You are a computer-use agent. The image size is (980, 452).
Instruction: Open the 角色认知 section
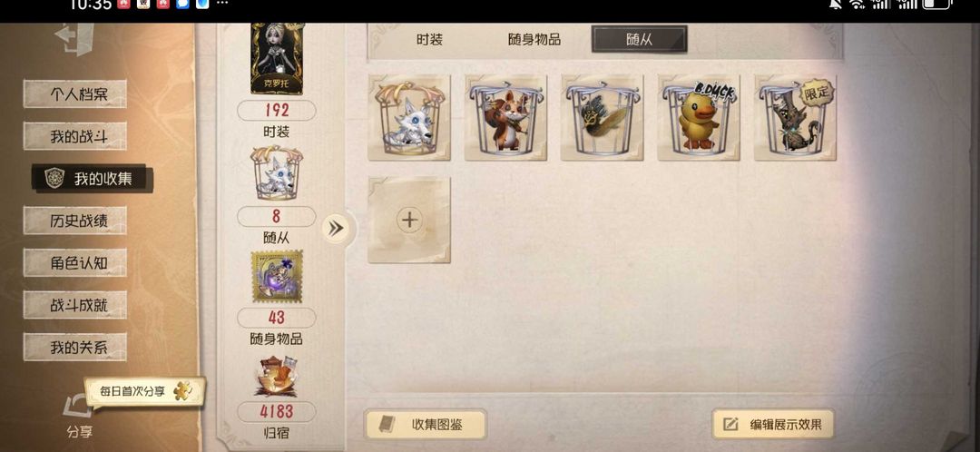point(75,262)
